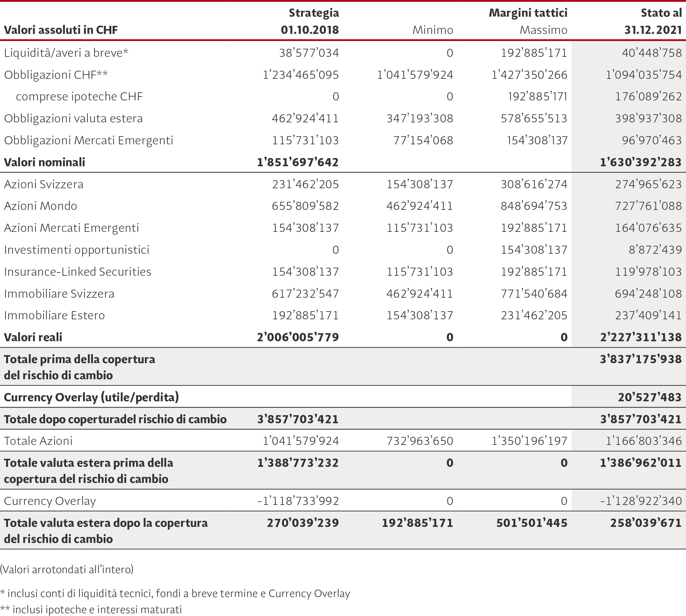The width and height of the screenshot is (686, 616).
Task: Select the 'Strategia 01.10.2018' column header
Action: pyautogui.click(x=310, y=21)
